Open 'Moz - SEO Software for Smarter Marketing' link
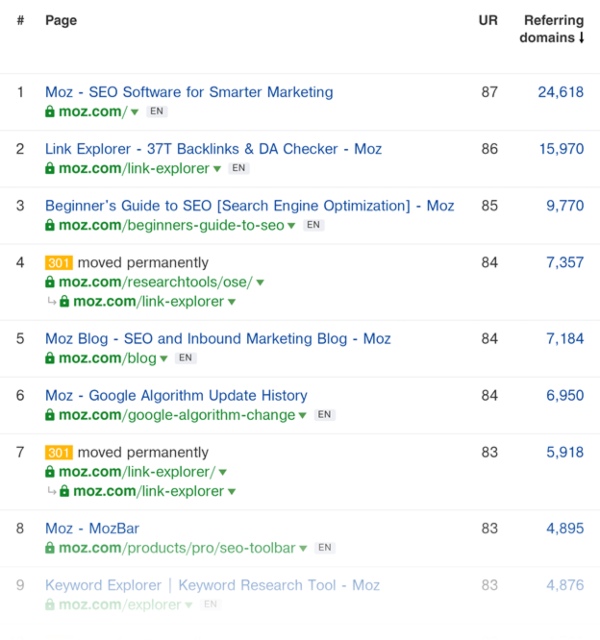This screenshot has height=640, width=600. [189, 92]
